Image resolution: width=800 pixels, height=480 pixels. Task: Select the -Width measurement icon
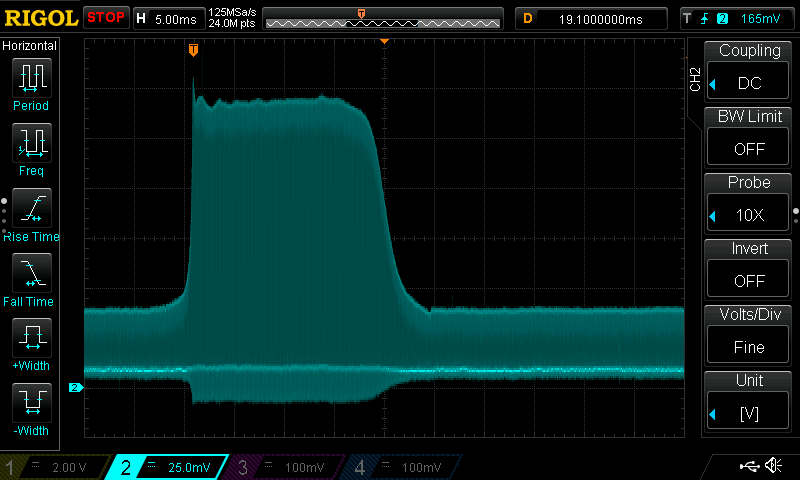(30, 403)
